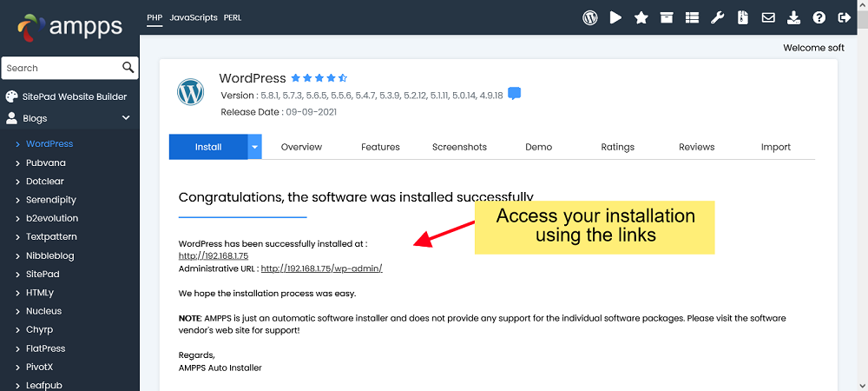The height and width of the screenshot is (391, 868).
Task: Click the logout arrow icon
Action: [845, 17]
